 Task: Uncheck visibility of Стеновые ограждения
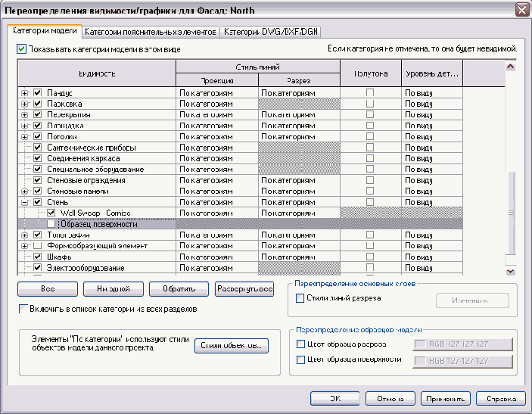37,180
